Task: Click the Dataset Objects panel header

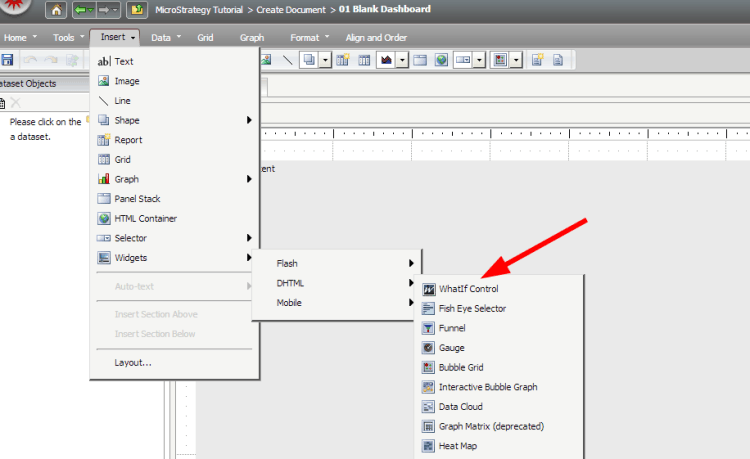Action: coord(44,83)
